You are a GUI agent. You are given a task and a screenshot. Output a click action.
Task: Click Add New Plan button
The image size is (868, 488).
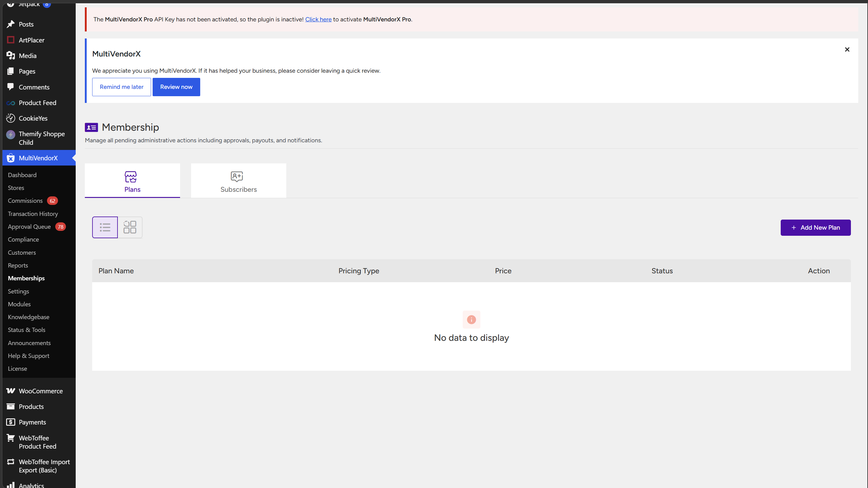click(x=816, y=228)
